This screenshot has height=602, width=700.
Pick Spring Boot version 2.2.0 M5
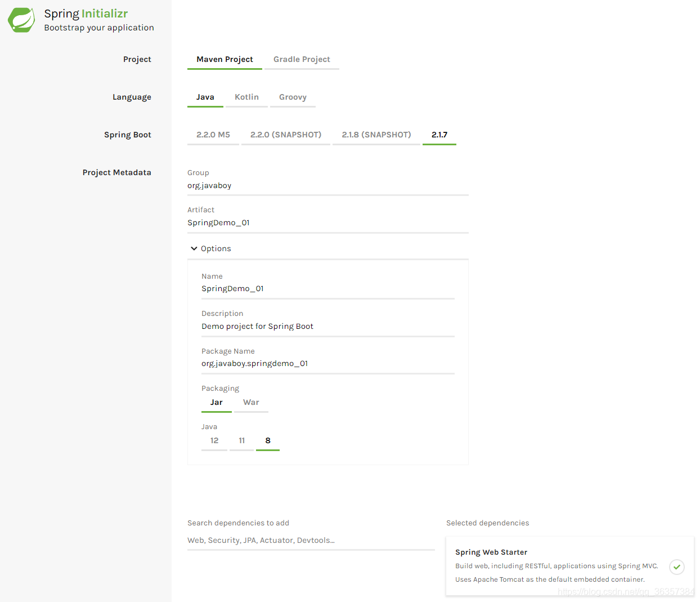213,135
